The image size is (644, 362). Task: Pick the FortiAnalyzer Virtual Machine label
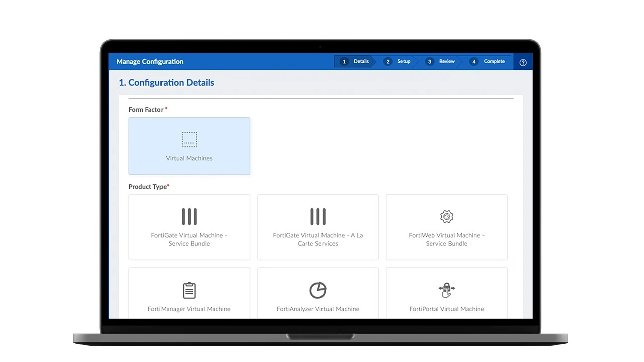tap(318, 309)
